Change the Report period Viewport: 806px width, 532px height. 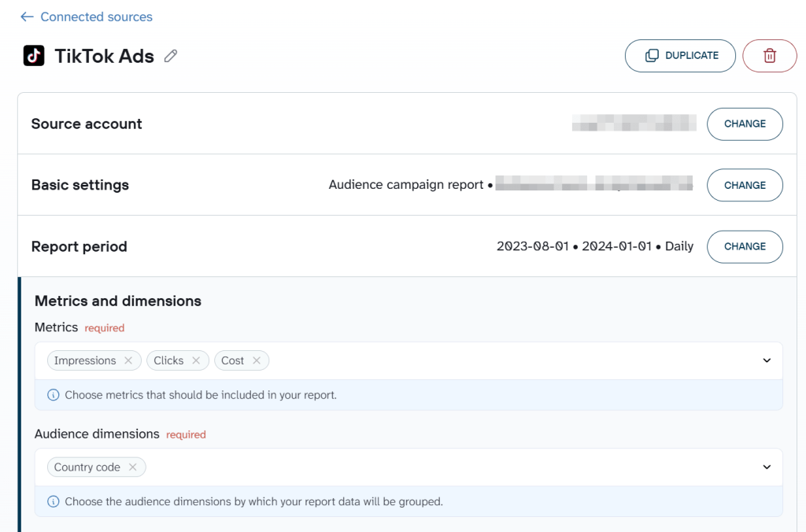(x=745, y=247)
